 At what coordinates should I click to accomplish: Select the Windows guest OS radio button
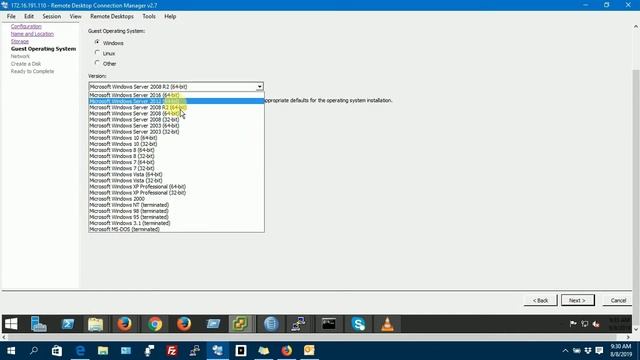click(x=97, y=42)
